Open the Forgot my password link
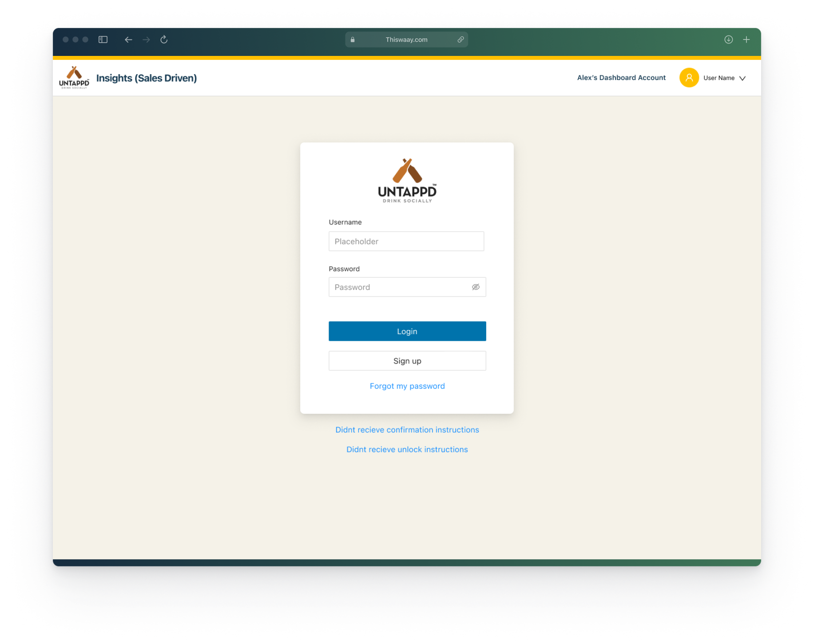Image resolution: width=814 pixels, height=644 pixels. pyautogui.click(x=407, y=386)
